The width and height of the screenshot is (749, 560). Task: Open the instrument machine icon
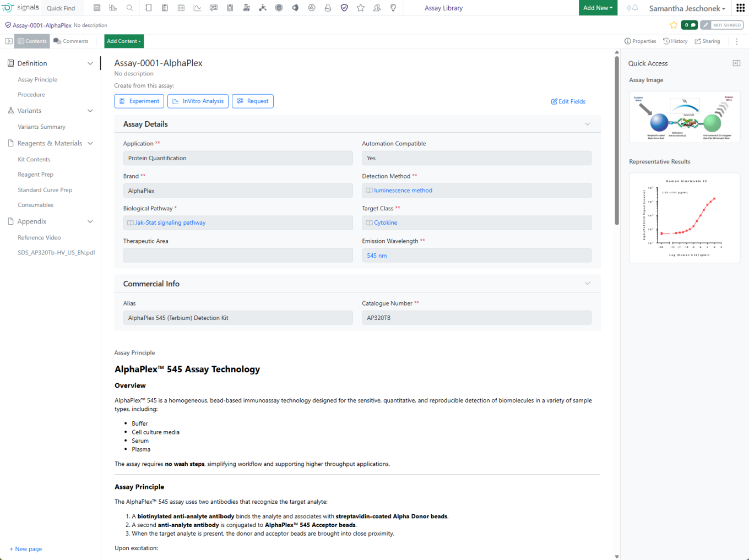coord(246,8)
